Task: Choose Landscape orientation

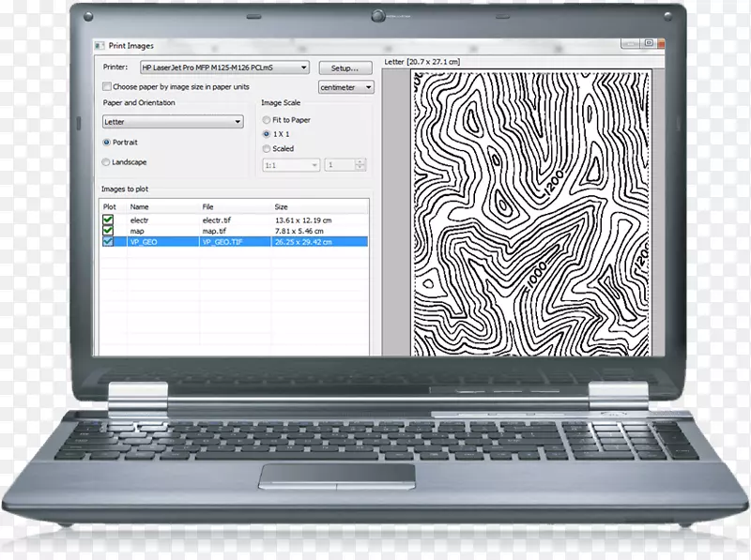Action: tap(106, 162)
